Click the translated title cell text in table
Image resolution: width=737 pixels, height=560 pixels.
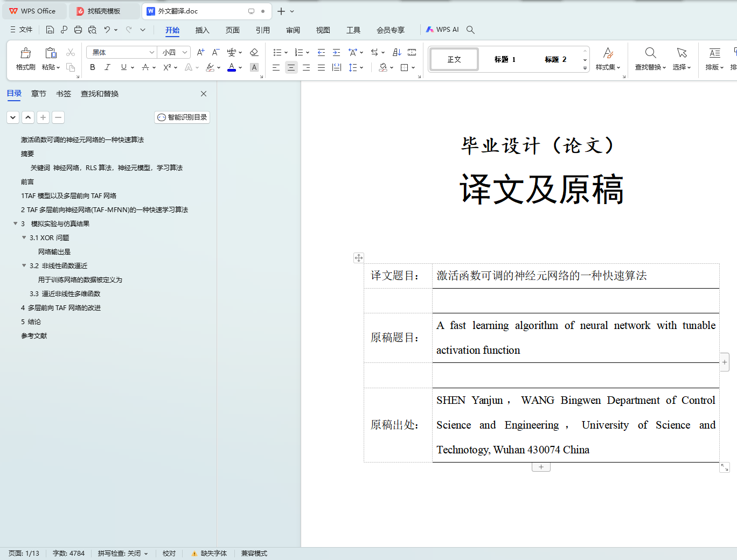coord(541,276)
